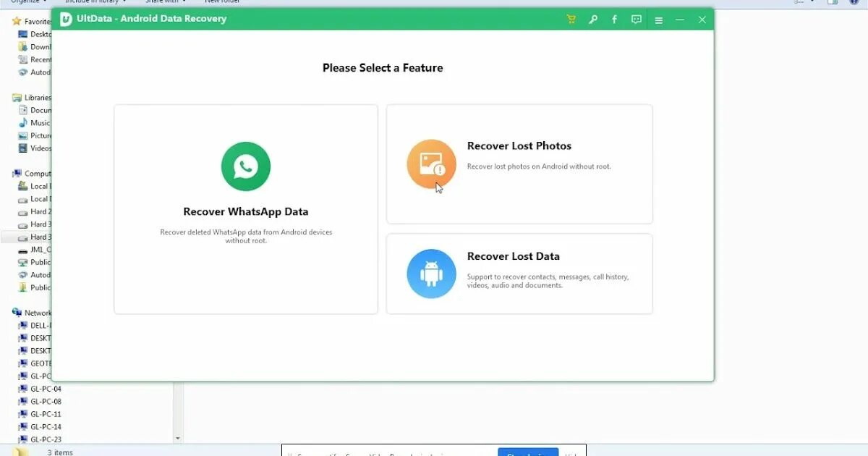Image resolution: width=868 pixels, height=456 pixels.
Task: Open GL-PC-23 network computer
Action: [41, 439]
